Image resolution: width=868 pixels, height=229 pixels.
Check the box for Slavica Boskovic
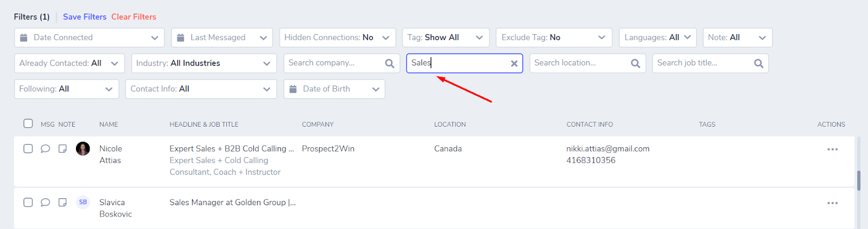[28, 202]
